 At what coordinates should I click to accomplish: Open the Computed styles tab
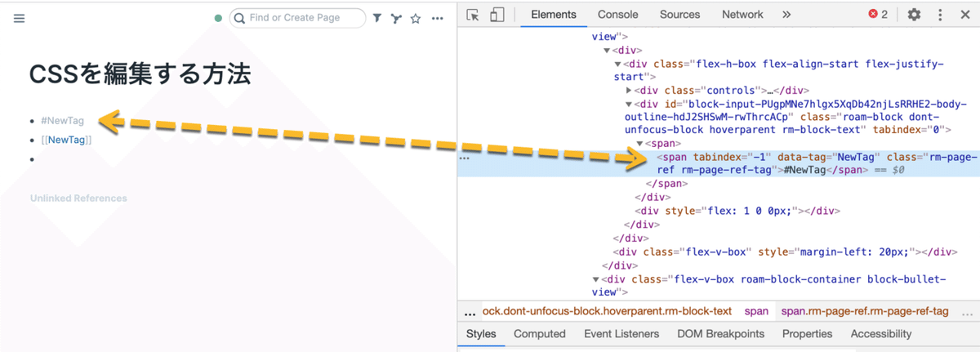coord(539,334)
